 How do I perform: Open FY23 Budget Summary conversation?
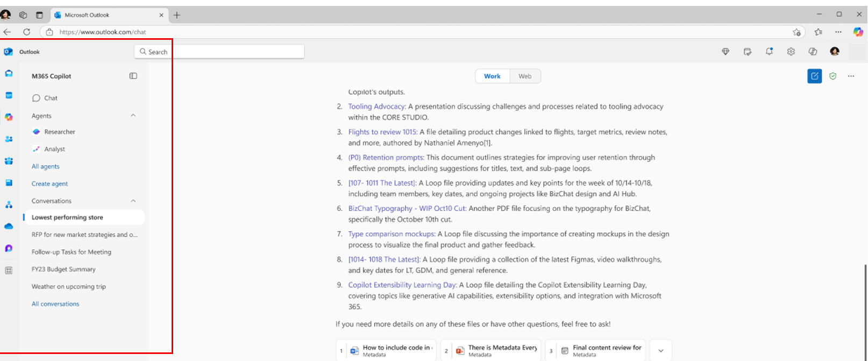pos(63,269)
